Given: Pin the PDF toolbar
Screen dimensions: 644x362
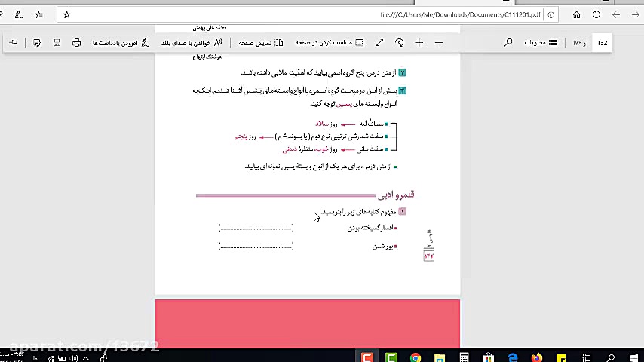Looking at the screenshot, I should pyautogui.click(x=14, y=43).
